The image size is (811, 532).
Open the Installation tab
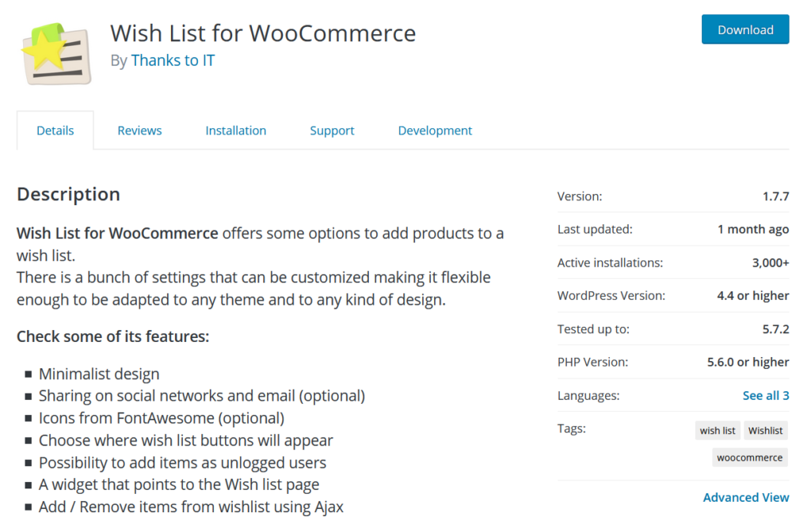click(236, 131)
